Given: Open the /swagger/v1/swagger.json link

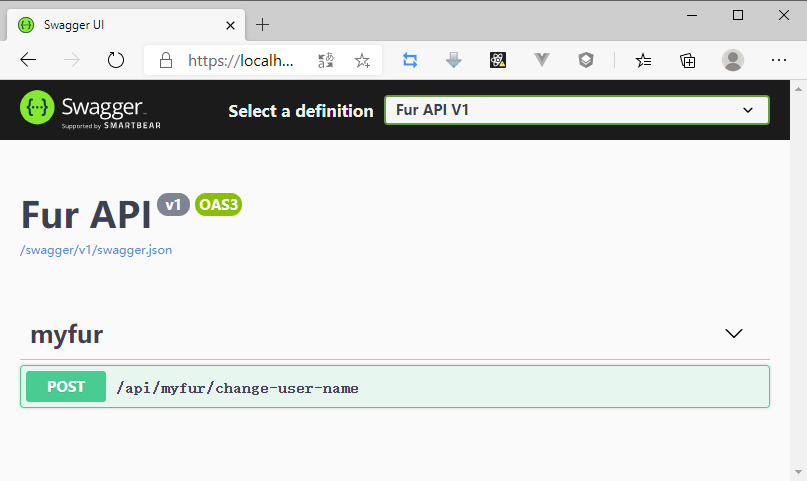Looking at the screenshot, I should coord(96,250).
